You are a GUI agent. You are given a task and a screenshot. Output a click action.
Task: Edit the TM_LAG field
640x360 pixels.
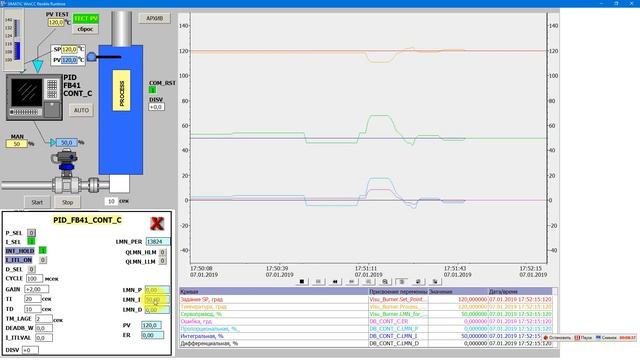pyautogui.click(x=44, y=318)
